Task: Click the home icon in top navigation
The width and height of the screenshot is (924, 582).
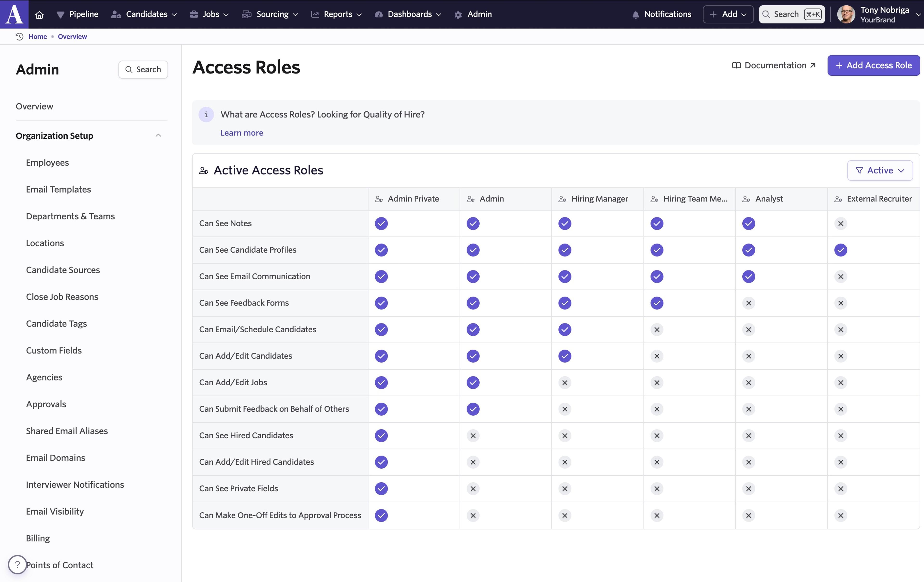Action: click(39, 15)
